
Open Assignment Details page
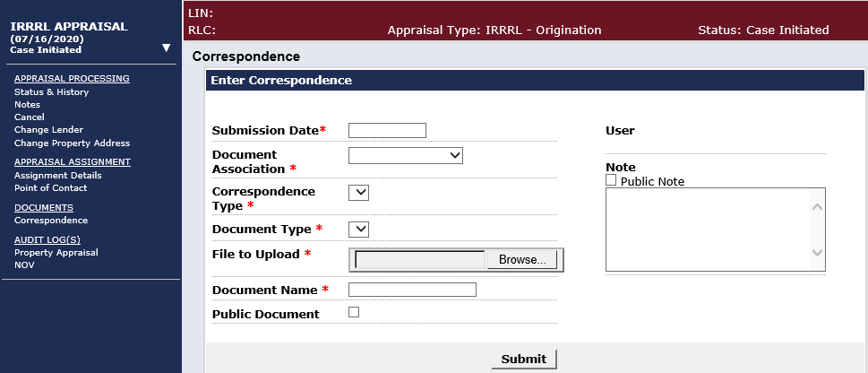57,176
